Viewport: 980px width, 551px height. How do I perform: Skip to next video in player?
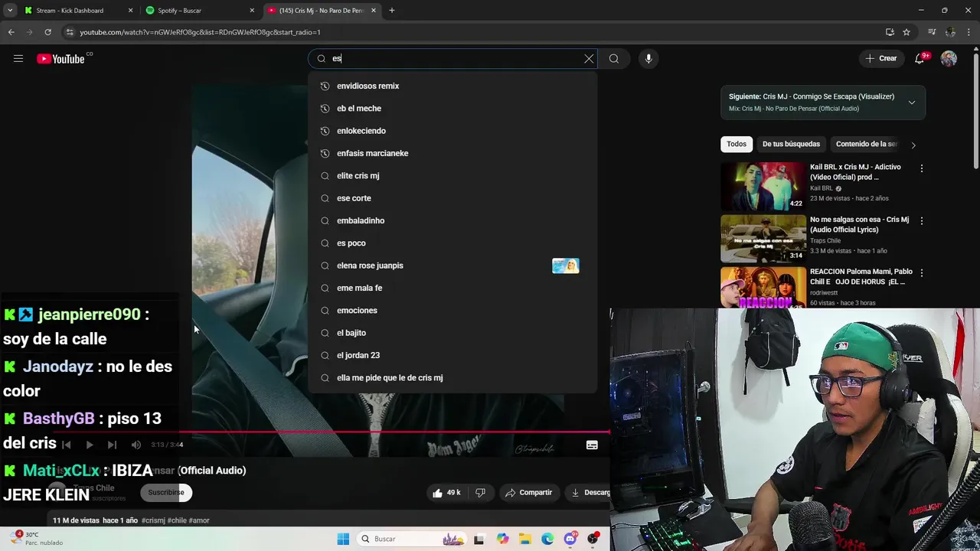[x=113, y=445]
